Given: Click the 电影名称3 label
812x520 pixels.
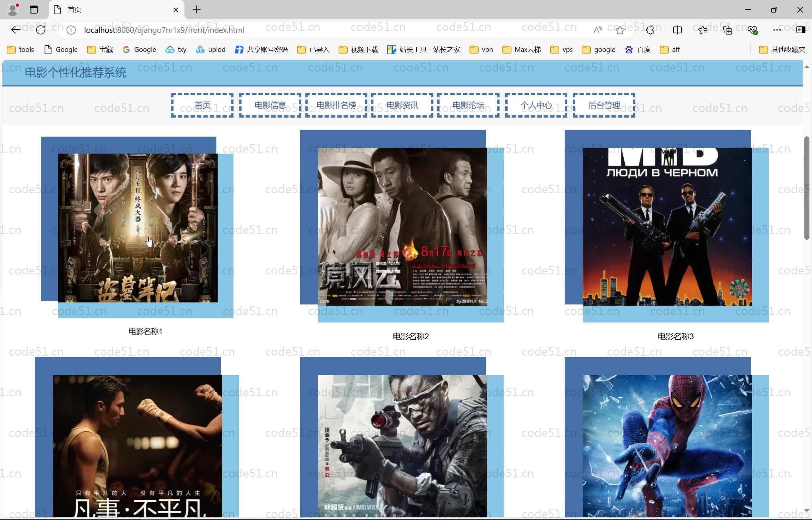Looking at the screenshot, I should tap(676, 336).
